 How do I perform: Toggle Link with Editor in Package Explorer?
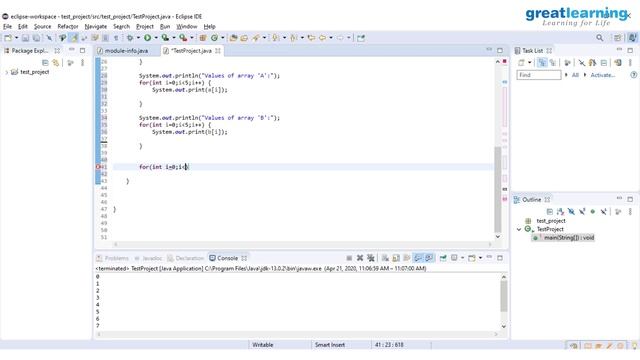(x=56, y=63)
